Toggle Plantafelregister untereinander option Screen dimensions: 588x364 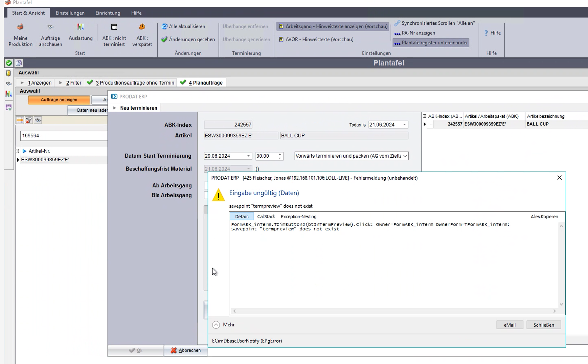click(431, 43)
